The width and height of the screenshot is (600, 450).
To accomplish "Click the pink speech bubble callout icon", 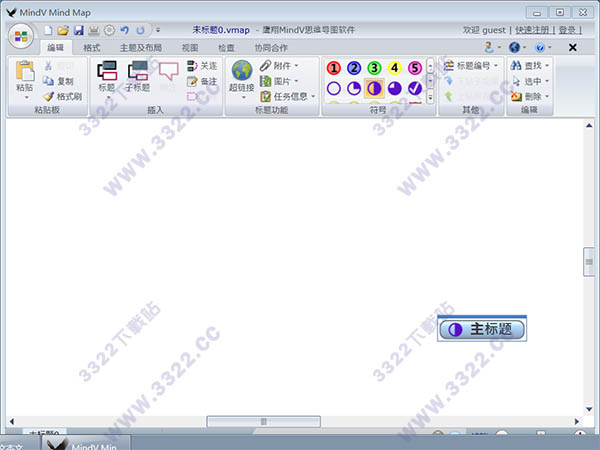I will click(x=168, y=71).
